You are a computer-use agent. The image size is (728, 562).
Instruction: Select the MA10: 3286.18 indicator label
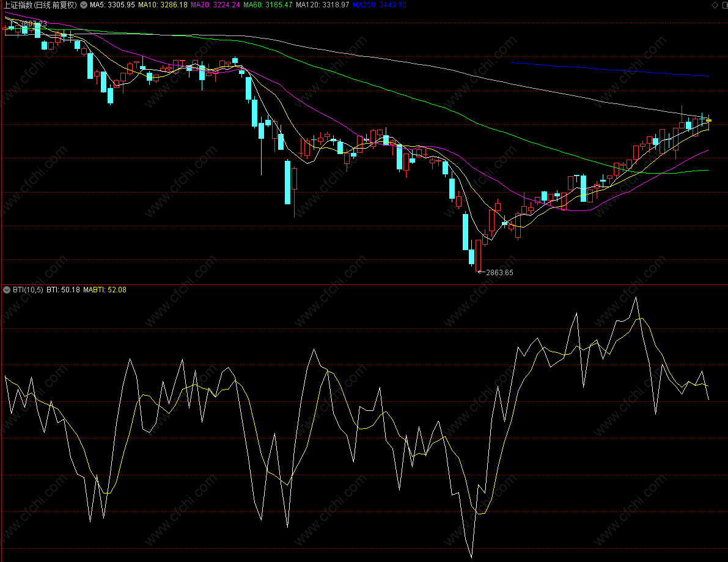click(x=163, y=5)
